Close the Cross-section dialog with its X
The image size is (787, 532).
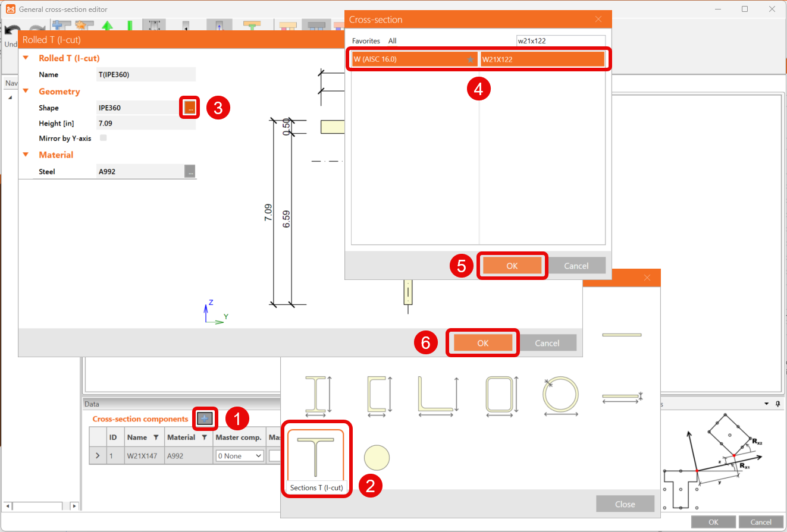(598, 19)
